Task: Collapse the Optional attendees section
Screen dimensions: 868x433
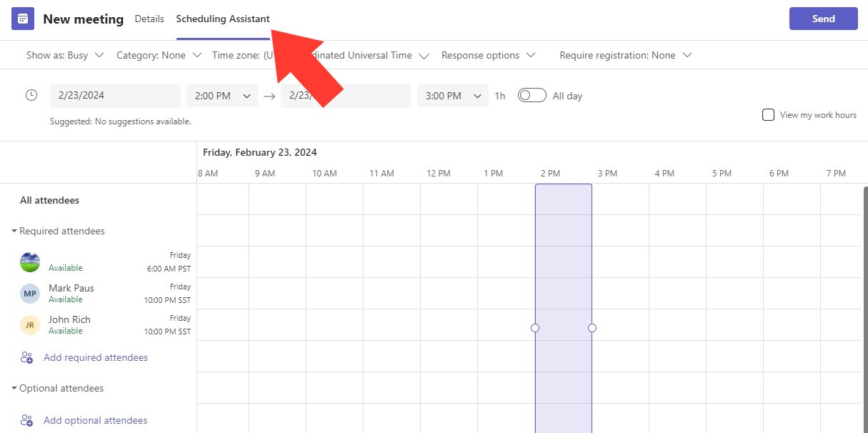Action: (58, 388)
